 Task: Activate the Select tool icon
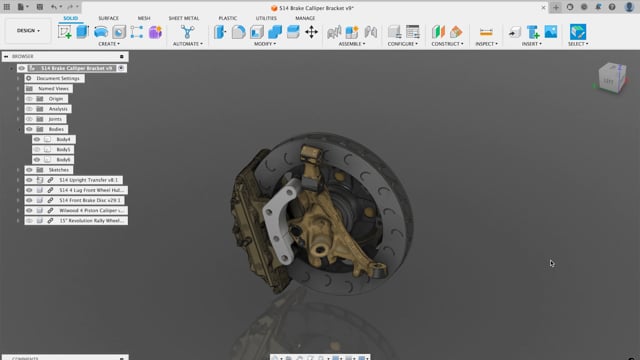(x=578, y=32)
